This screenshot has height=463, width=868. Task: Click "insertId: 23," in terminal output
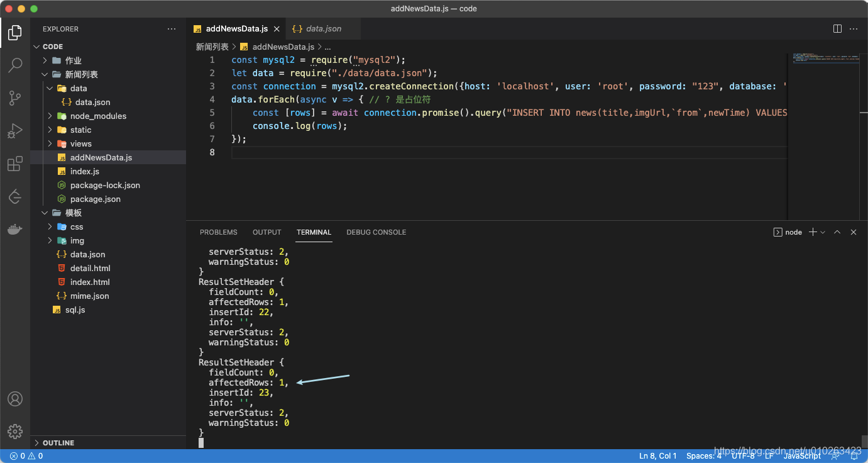(241, 393)
